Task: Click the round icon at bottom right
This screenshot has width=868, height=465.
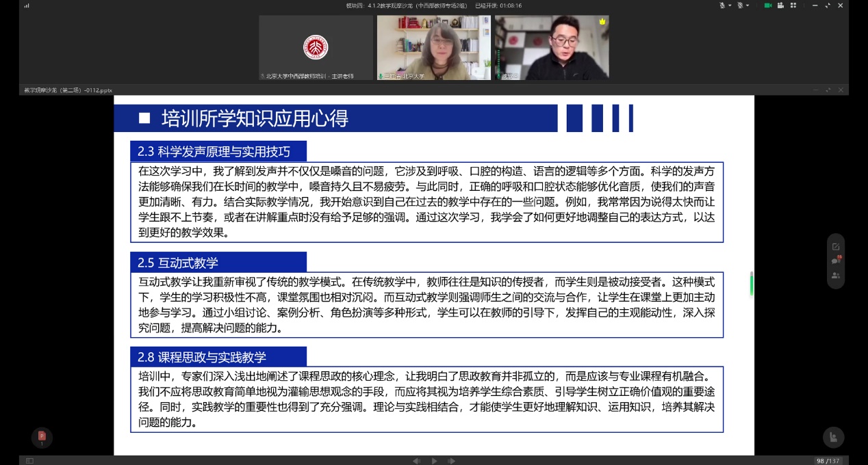Action: tap(833, 437)
